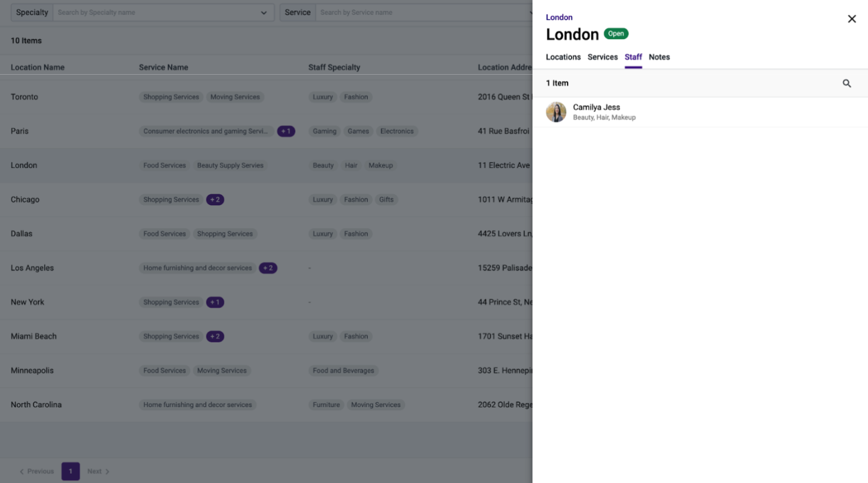Click Camilya Jess avatar photo
The height and width of the screenshot is (483, 868).
[x=556, y=112]
